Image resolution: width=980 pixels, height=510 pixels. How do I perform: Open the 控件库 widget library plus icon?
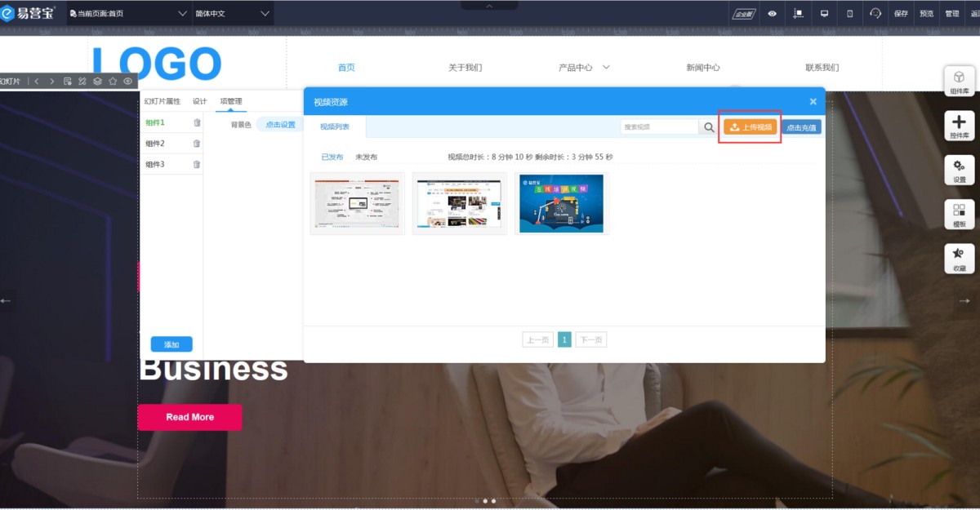pyautogui.click(x=959, y=126)
